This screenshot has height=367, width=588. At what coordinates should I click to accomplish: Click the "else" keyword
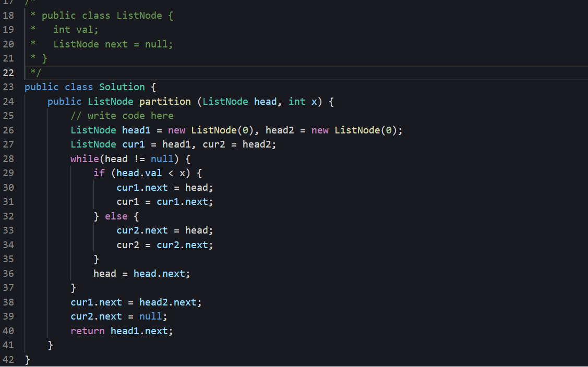pos(116,216)
